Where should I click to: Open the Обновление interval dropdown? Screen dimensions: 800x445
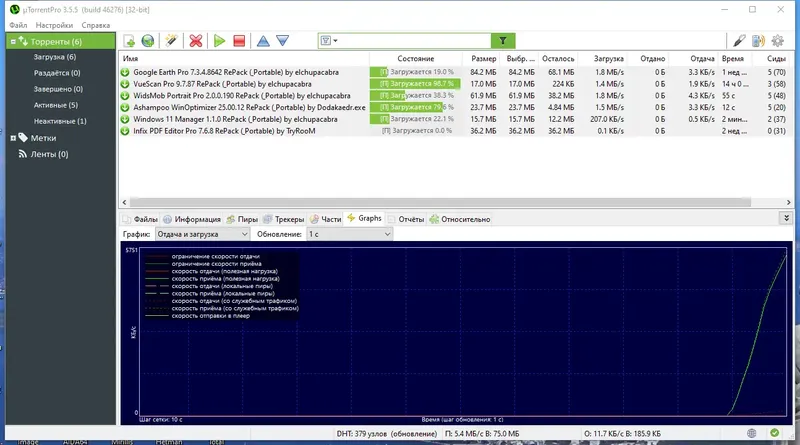(349, 234)
